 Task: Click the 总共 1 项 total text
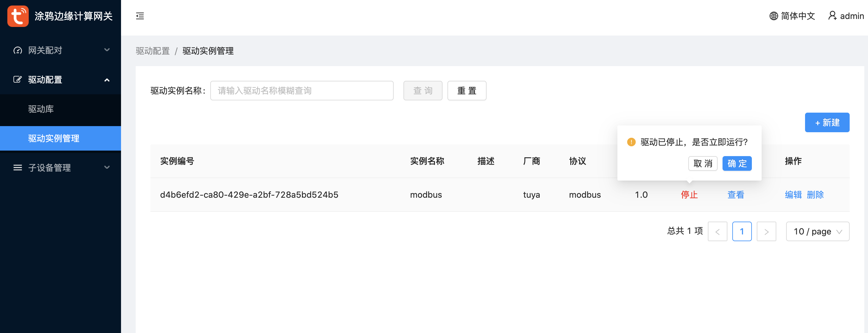(685, 231)
